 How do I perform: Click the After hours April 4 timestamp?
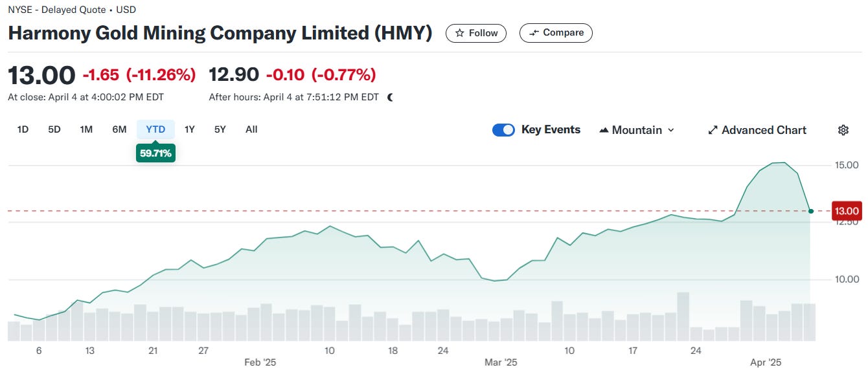pos(293,98)
